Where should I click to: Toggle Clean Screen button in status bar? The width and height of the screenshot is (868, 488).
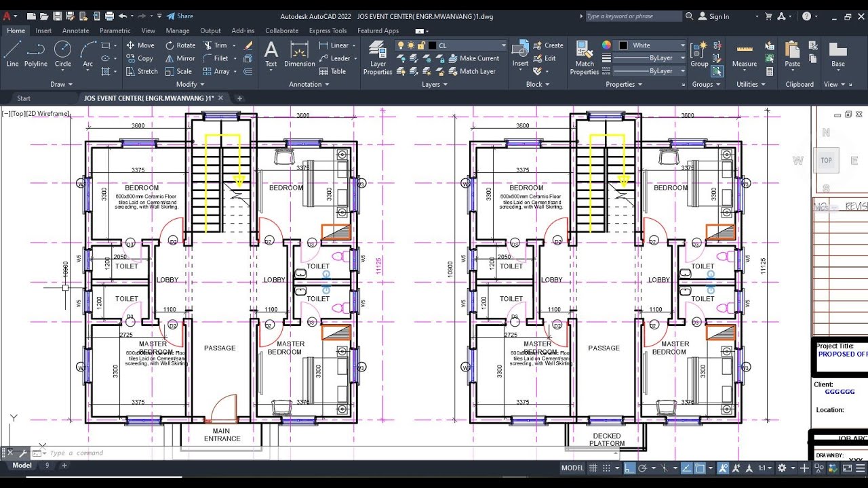tap(848, 468)
